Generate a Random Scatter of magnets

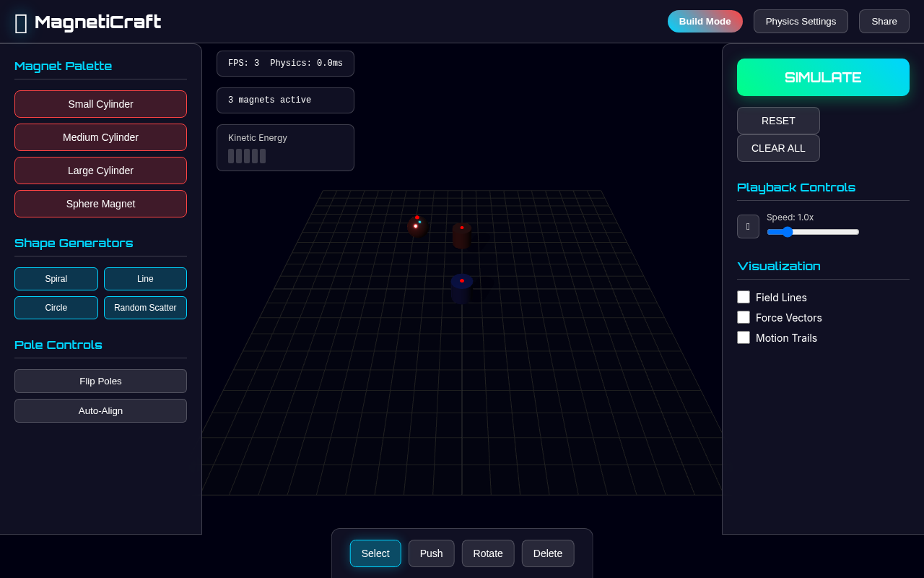point(145,308)
